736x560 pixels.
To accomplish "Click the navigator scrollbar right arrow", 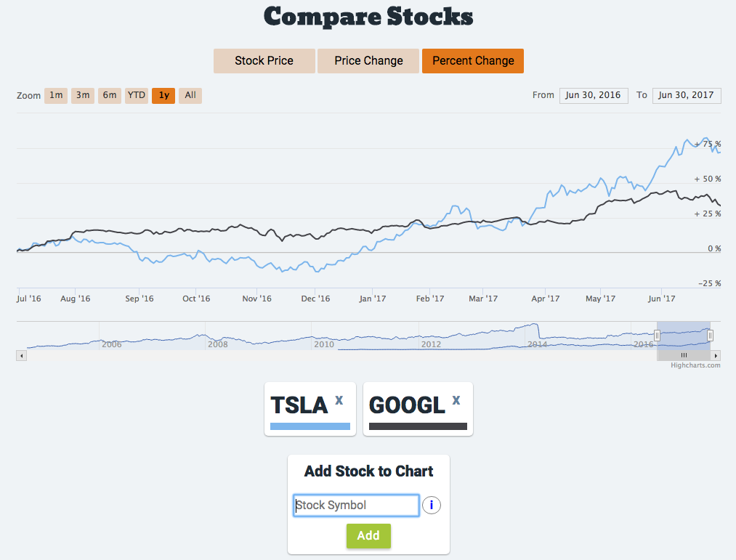I will [716, 356].
